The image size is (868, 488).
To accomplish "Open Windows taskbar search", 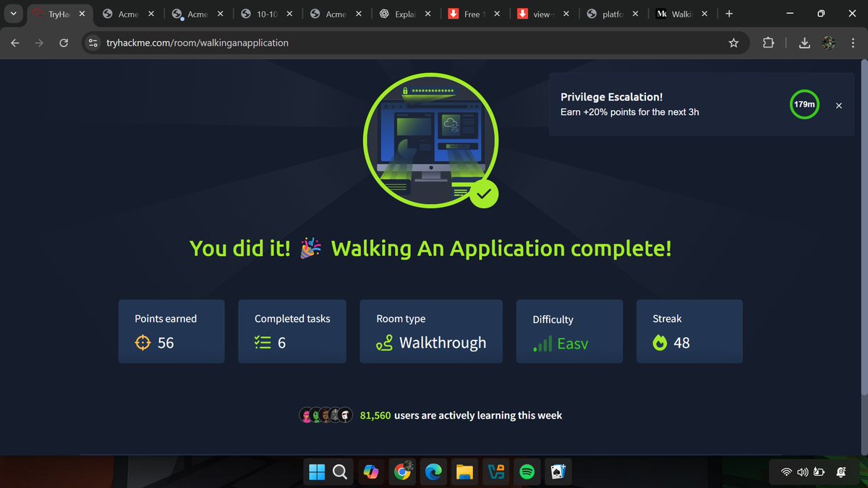I will 339,472.
